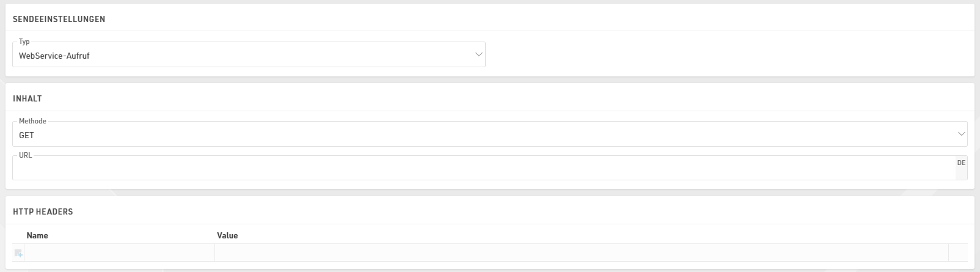The width and height of the screenshot is (980, 272).
Task: Click the INHALT section heading
Action: (x=27, y=98)
